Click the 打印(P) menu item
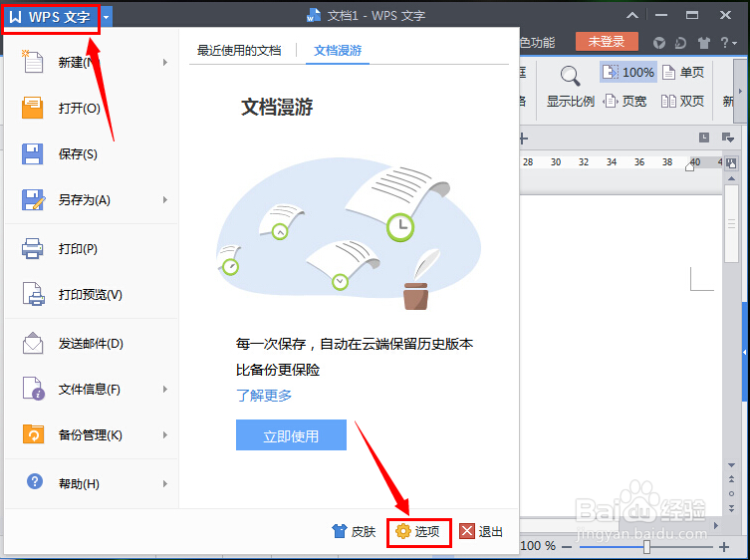The width and height of the screenshot is (750, 560). pos(92,248)
